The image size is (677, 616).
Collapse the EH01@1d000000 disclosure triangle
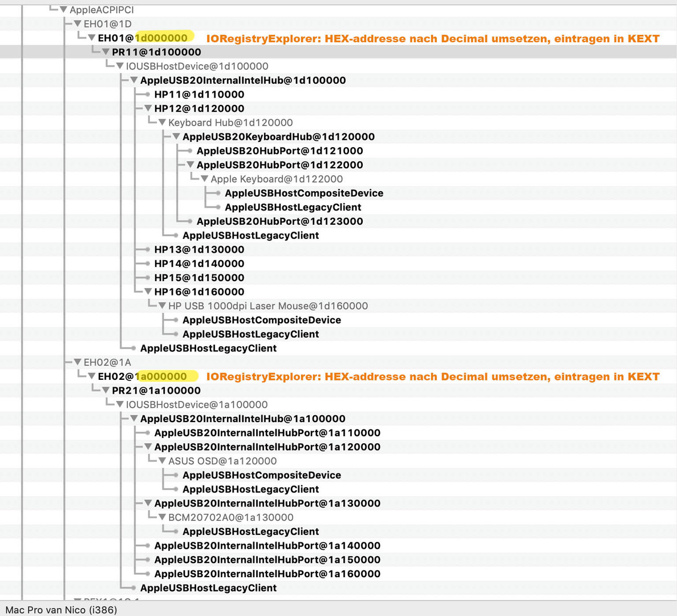click(91, 38)
